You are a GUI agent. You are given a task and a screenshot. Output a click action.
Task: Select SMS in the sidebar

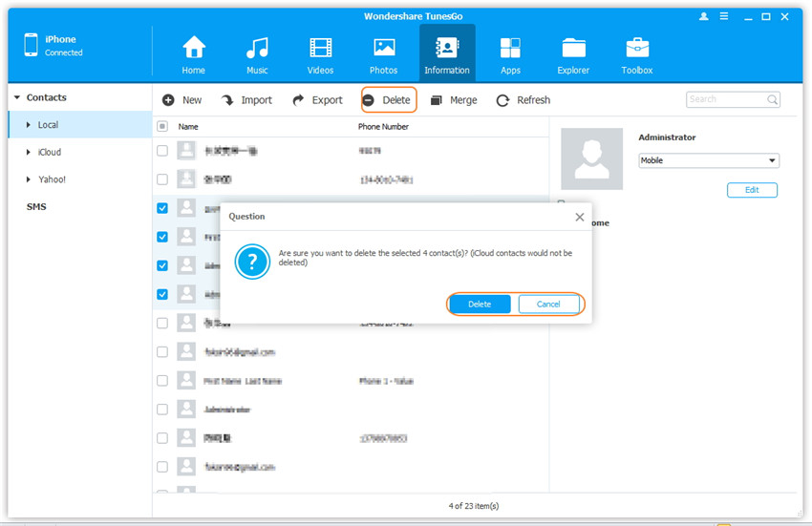coord(36,207)
